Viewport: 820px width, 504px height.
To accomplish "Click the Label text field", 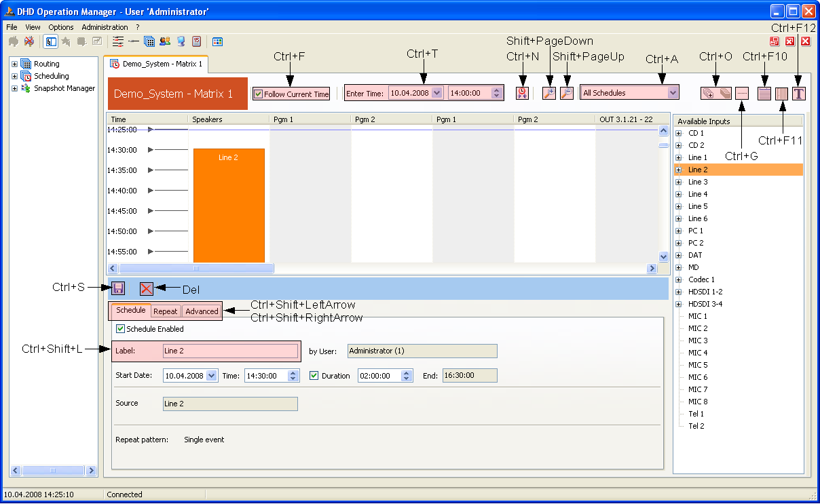I will [230, 351].
